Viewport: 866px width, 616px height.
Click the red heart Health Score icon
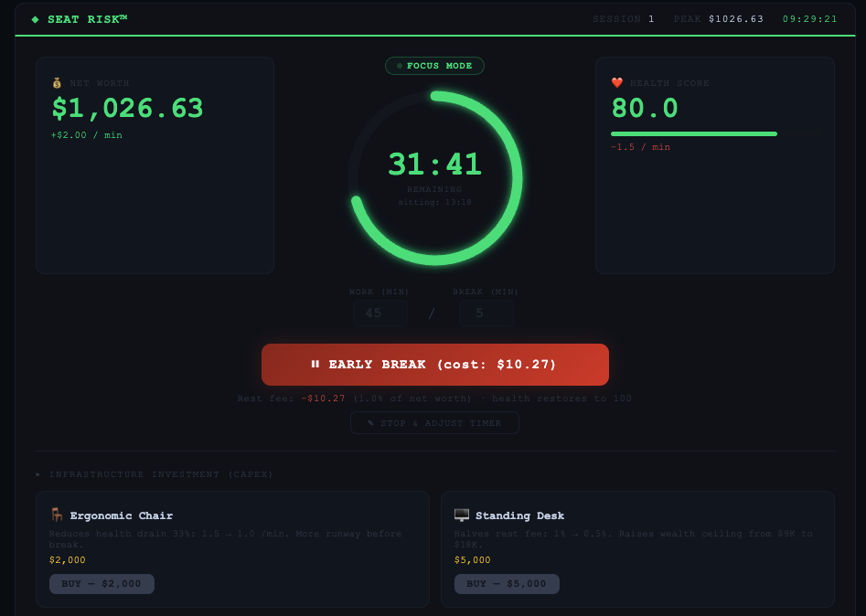617,83
